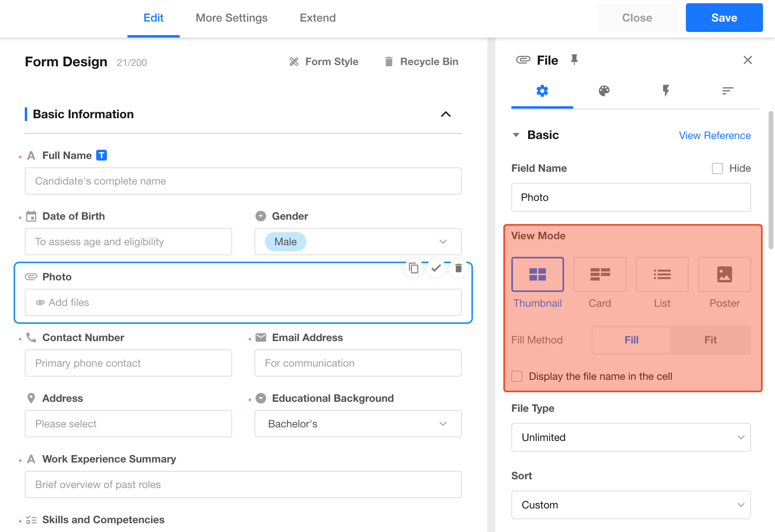
Task: Click the Save button
Action: (x=724, y=18)
